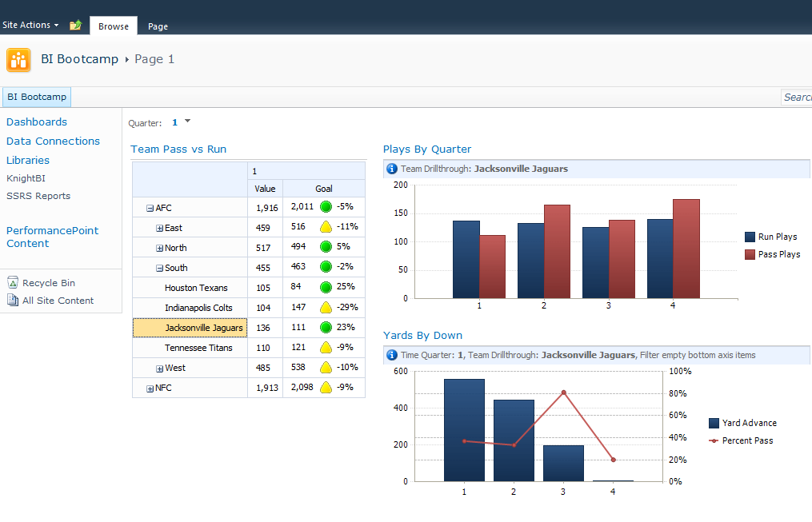The image size is (812, 522).
Task: Select the Houston Texans row
Action: click(196, 288)
